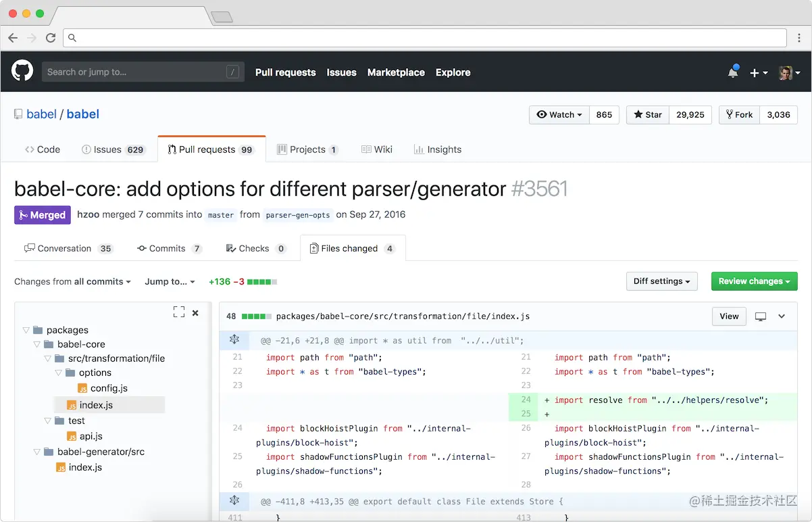The image size is (812, 522).
Task: Open the notifications bell icon
Action: 733,72
